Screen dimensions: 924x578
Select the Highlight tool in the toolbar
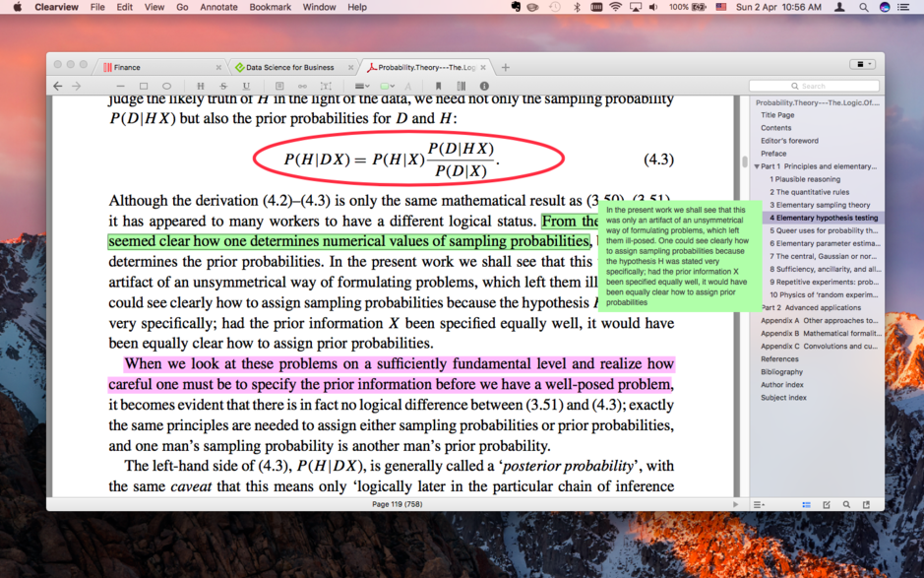[x=201, y=86]
